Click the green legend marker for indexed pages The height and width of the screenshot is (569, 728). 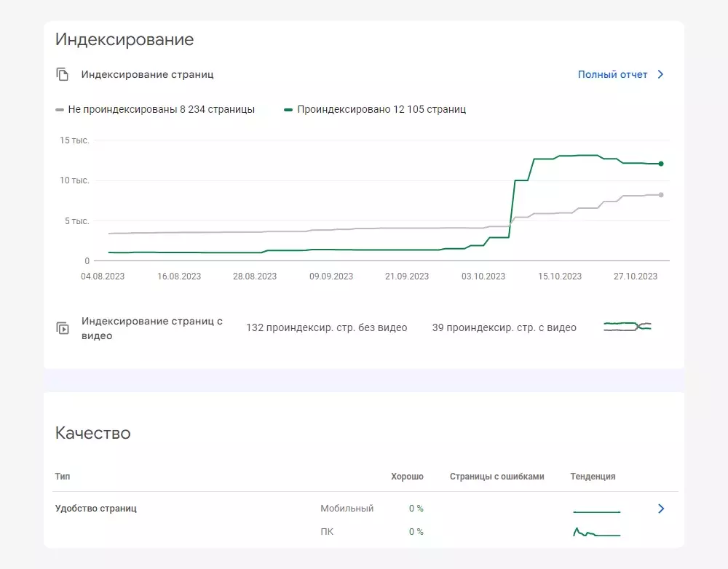point(288,109)
